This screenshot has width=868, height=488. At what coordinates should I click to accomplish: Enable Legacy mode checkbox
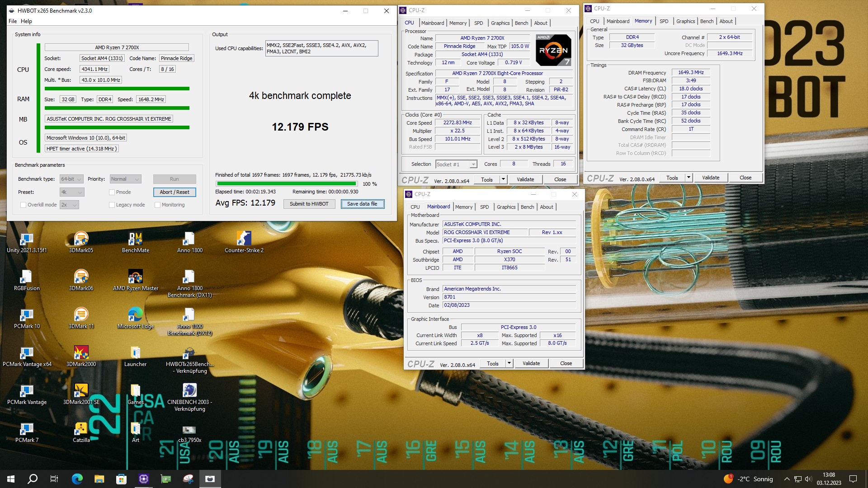[x=112, y=205]
